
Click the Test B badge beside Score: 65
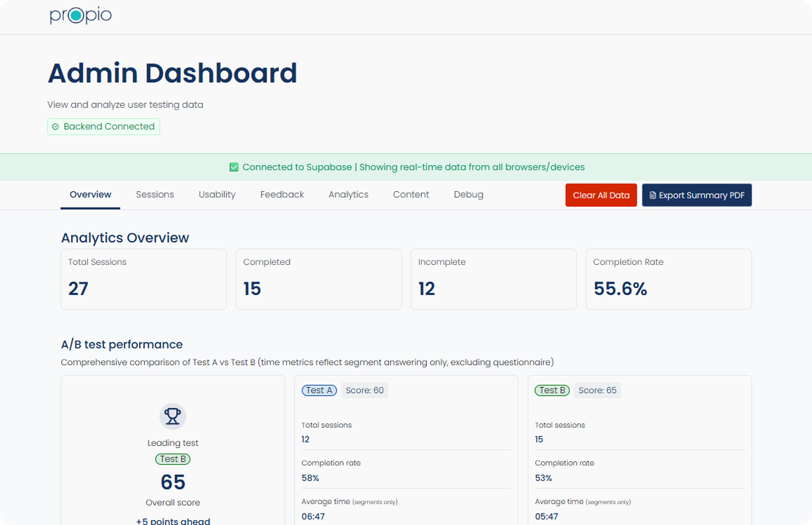[x=552, y=390]
